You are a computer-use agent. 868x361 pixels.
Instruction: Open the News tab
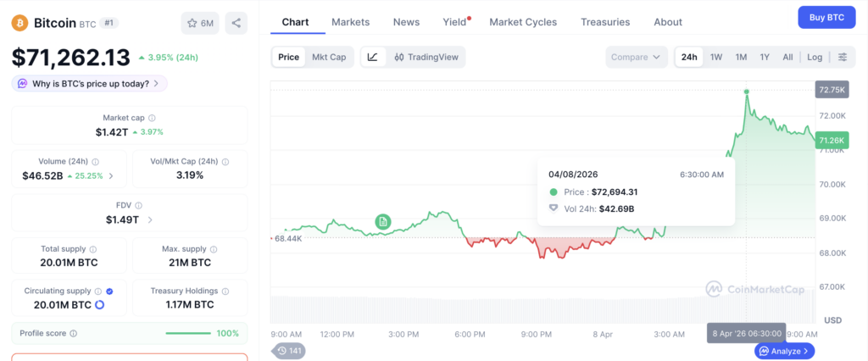406,22
